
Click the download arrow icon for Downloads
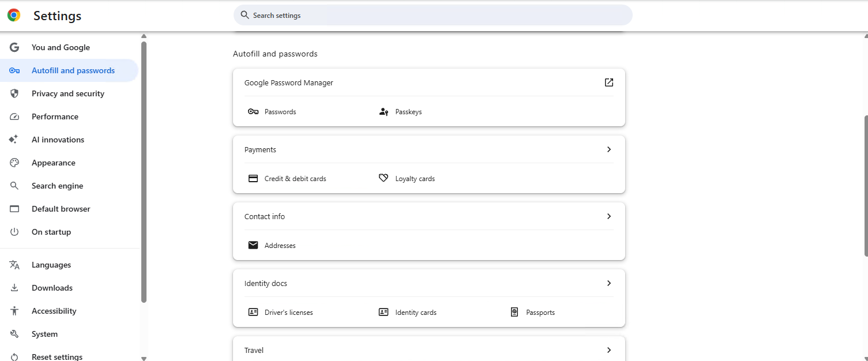pyautogui.click(x=14, y=288)
